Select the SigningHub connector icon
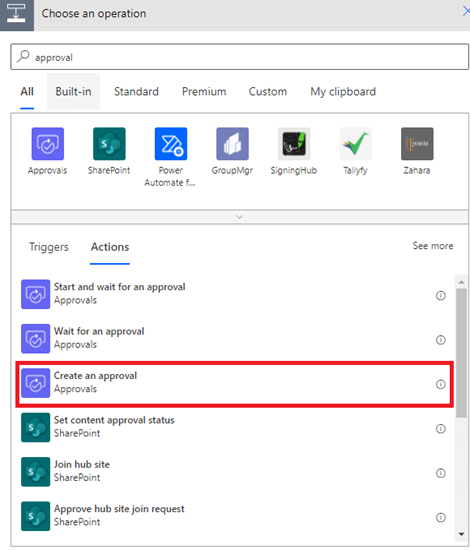The height and width of the screenshot is (550, 470). click(294, 144)
